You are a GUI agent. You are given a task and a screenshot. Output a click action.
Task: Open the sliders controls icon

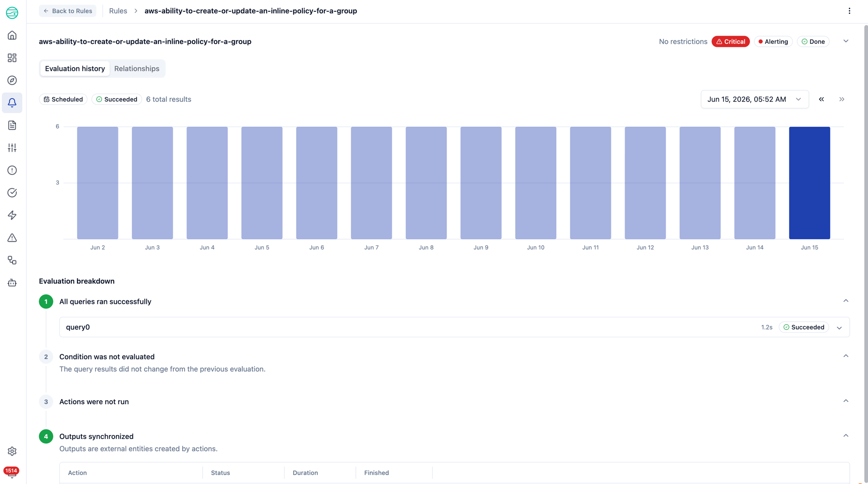tap(12, 148)
